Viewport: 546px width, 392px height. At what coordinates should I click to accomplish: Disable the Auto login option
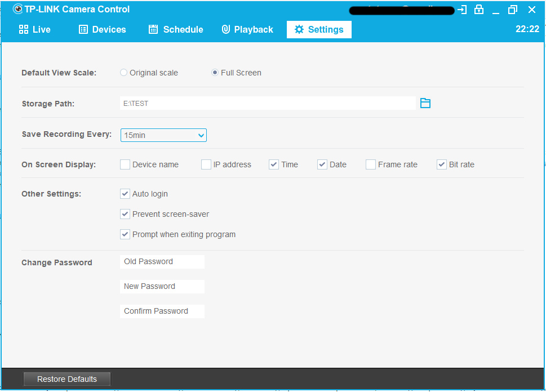pyautogui.click(x=125, y=194)
